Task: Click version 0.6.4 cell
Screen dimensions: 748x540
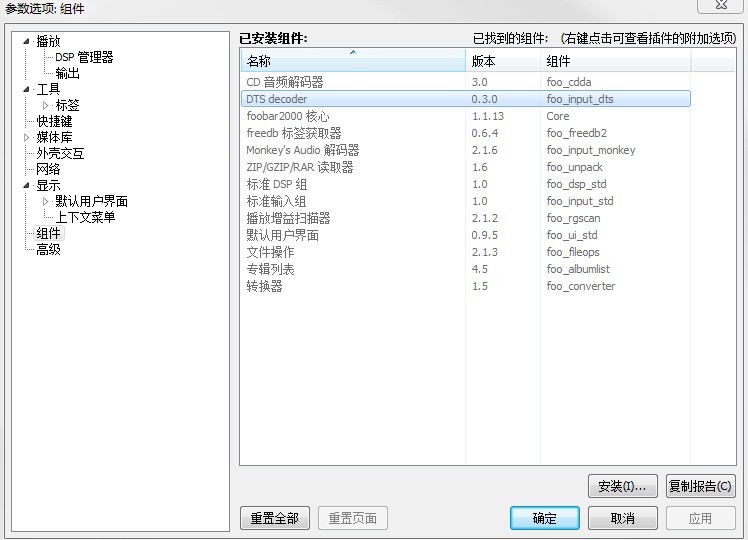Action: pos(485,133)
